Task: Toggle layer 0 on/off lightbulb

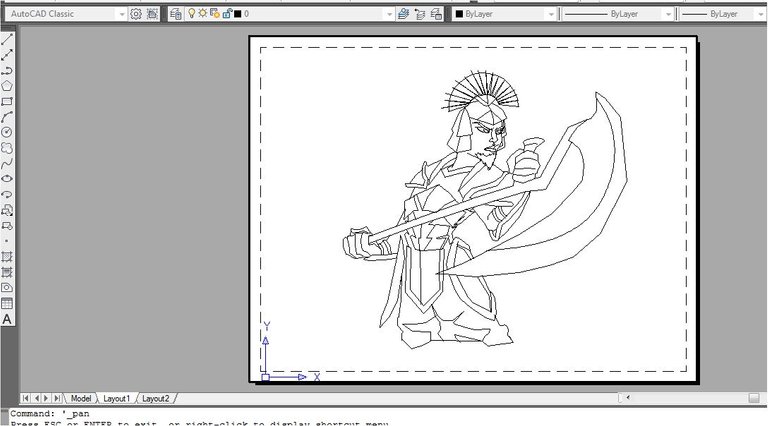Action: point(192,14)
